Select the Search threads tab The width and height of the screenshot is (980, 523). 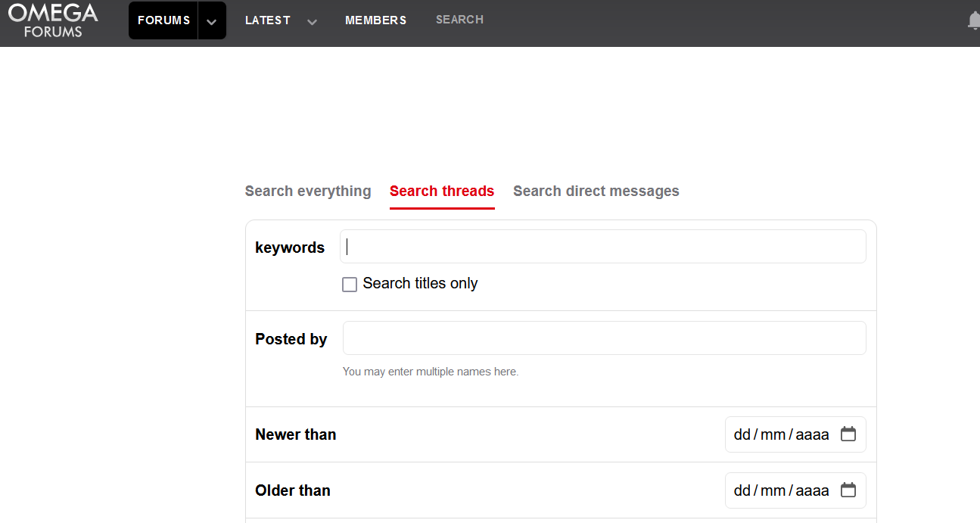pyautogui.click(x=442, y=191)
